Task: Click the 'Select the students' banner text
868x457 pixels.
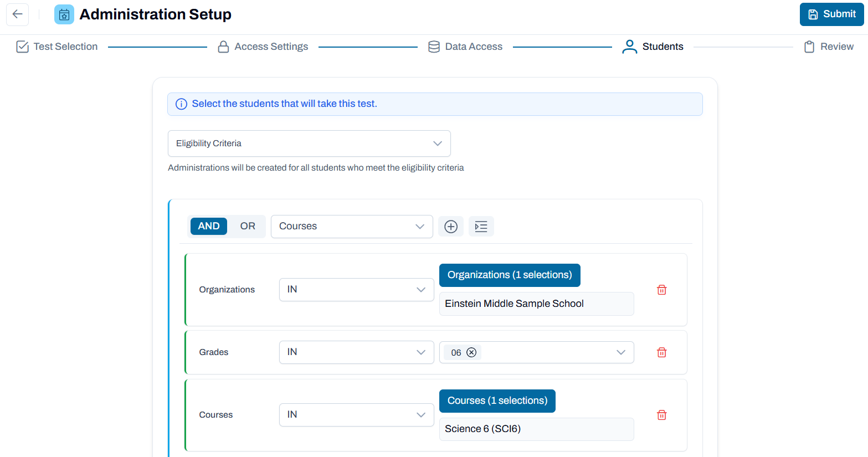Action: (284, 104)
